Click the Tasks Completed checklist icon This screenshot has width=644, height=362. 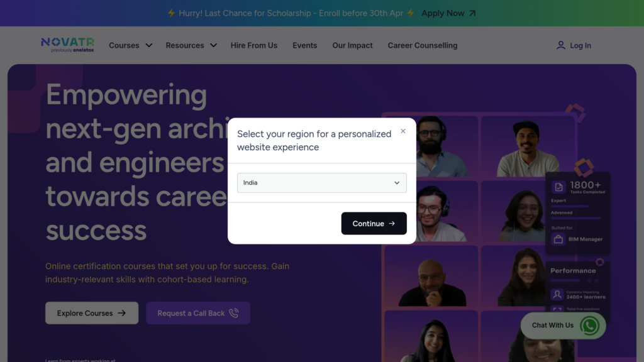click(558, 187)
